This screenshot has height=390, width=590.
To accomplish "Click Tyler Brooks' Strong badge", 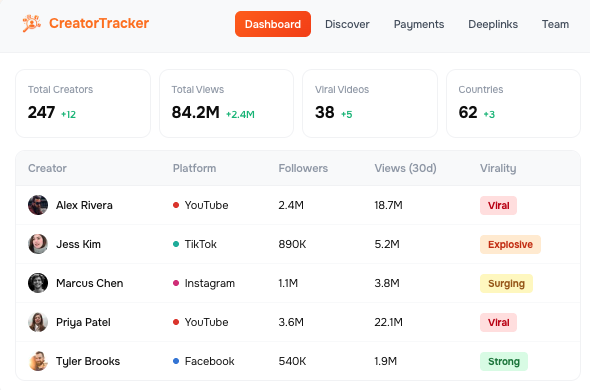I will (x=504, y=361).
